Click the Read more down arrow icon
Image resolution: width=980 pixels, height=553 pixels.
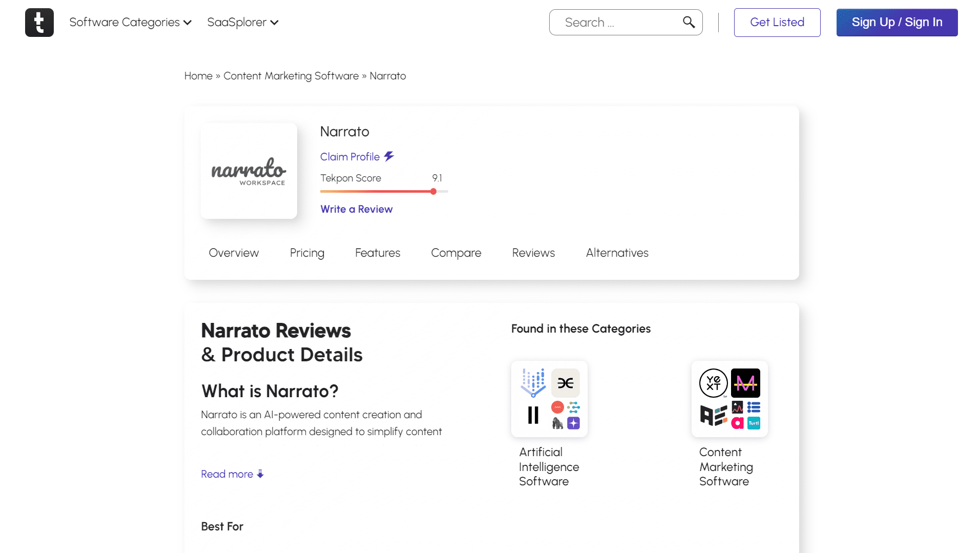coord(260,474)
